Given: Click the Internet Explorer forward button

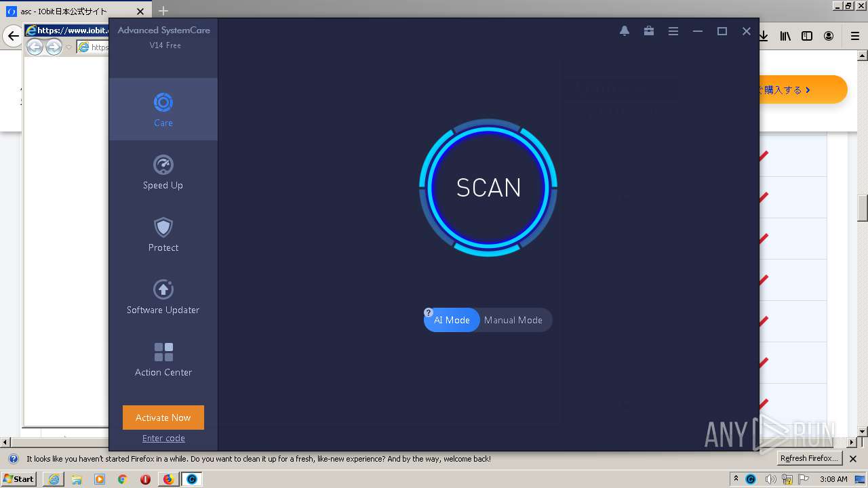Looking at the screenshot, I should click(54, 47).
